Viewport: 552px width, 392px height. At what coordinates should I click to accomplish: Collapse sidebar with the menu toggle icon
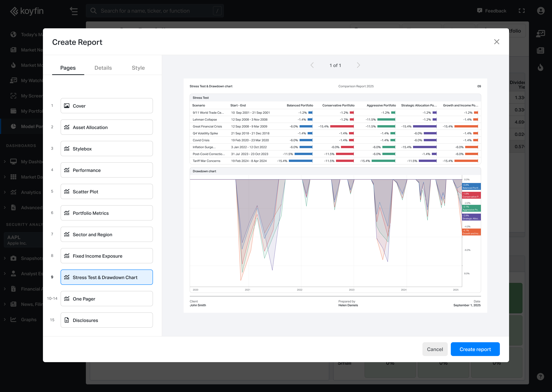tap(74, 11)
